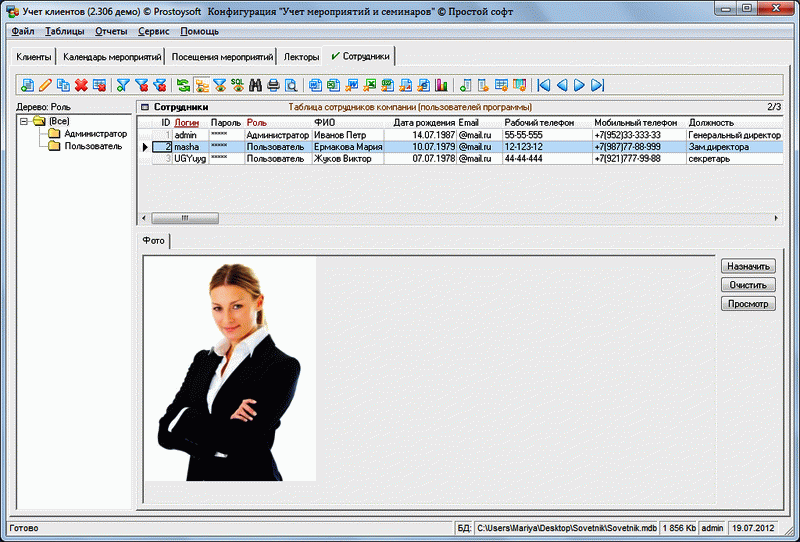Click the print preview magnifier icon

[x=291, y=85]
